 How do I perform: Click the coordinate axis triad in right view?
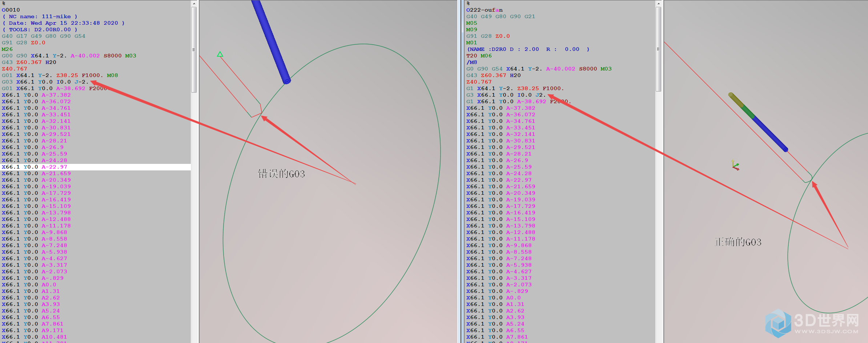click(x=735, y=165)
